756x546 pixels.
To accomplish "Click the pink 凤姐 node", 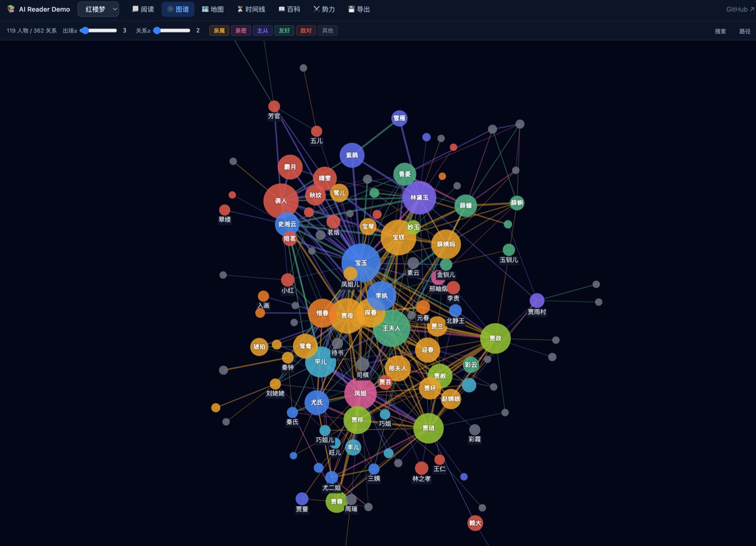I will pyautogui.click(x=361, y=393).
